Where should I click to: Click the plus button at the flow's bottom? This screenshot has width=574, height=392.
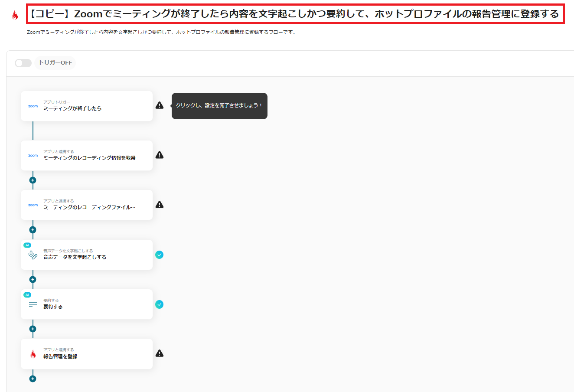33,378
